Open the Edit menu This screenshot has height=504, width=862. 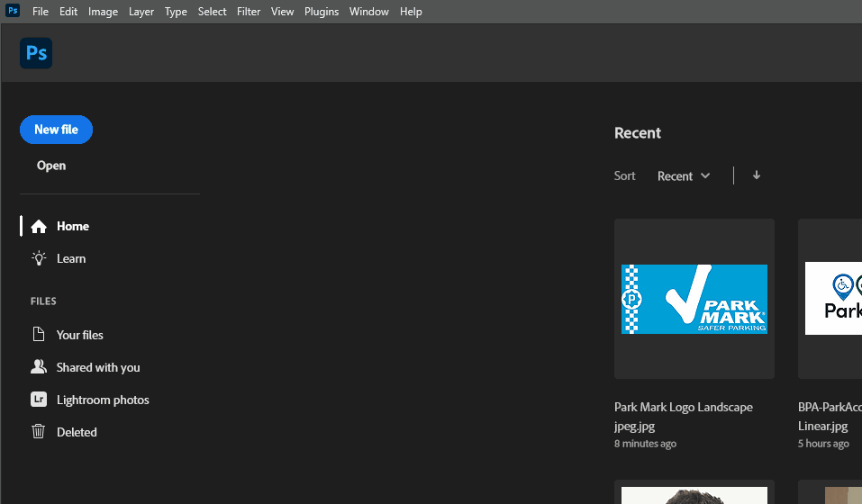[x=68, y=11]
